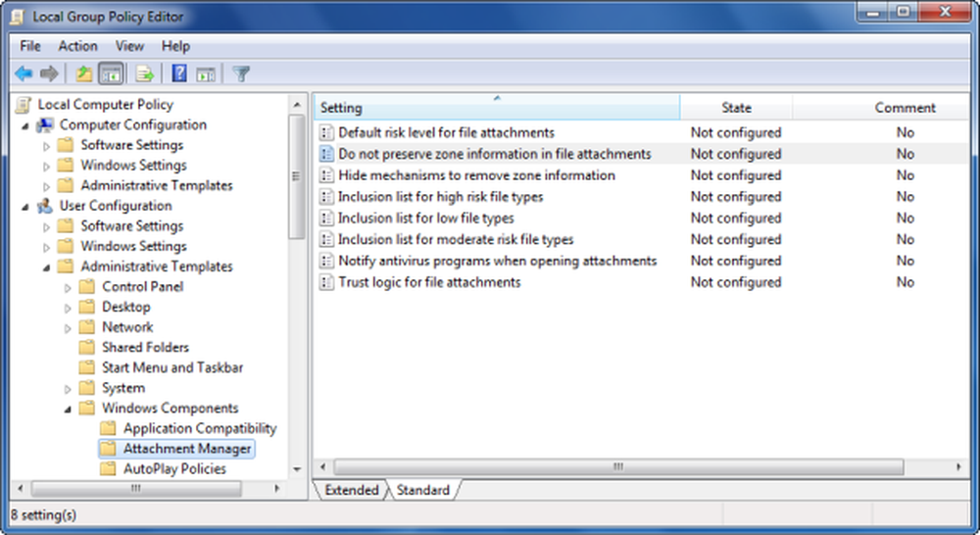Click the Network folder icon
Viewport: 980px width, 535px height.
click(x=87, y=327)
